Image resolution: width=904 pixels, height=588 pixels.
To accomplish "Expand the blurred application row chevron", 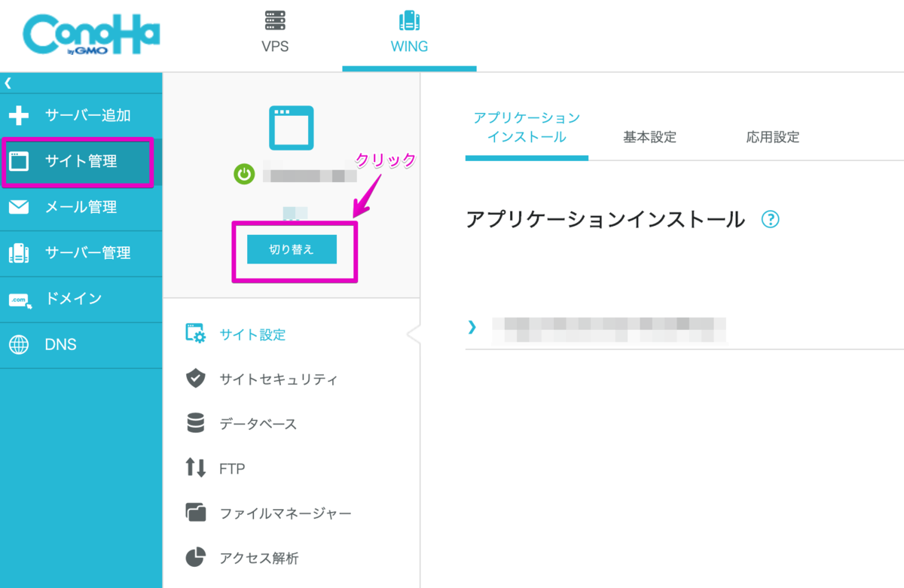I will coord(472,327).
